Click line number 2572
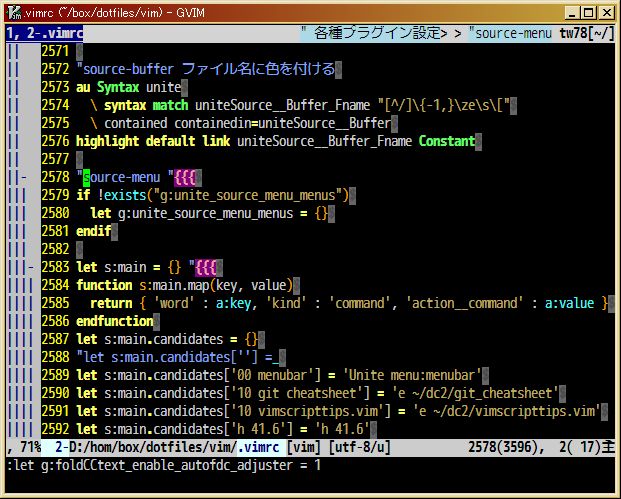 pos(55,69)
